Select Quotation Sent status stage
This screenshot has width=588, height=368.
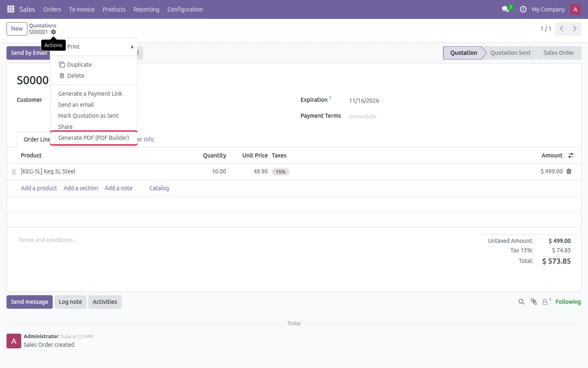click(x=510, y=53)
